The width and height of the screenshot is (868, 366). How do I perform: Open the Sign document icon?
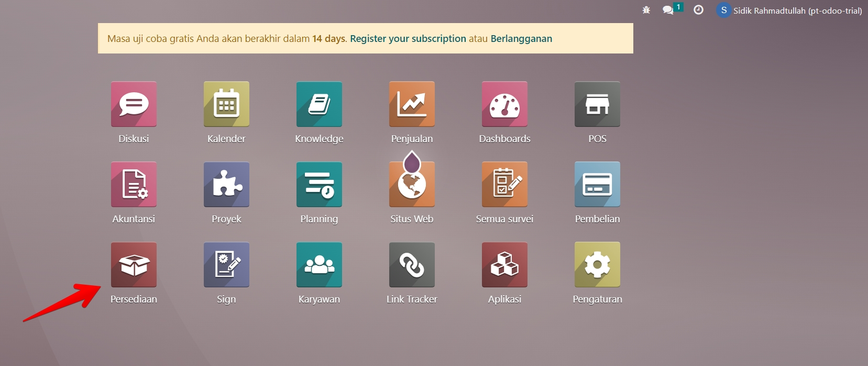point(226,265)
